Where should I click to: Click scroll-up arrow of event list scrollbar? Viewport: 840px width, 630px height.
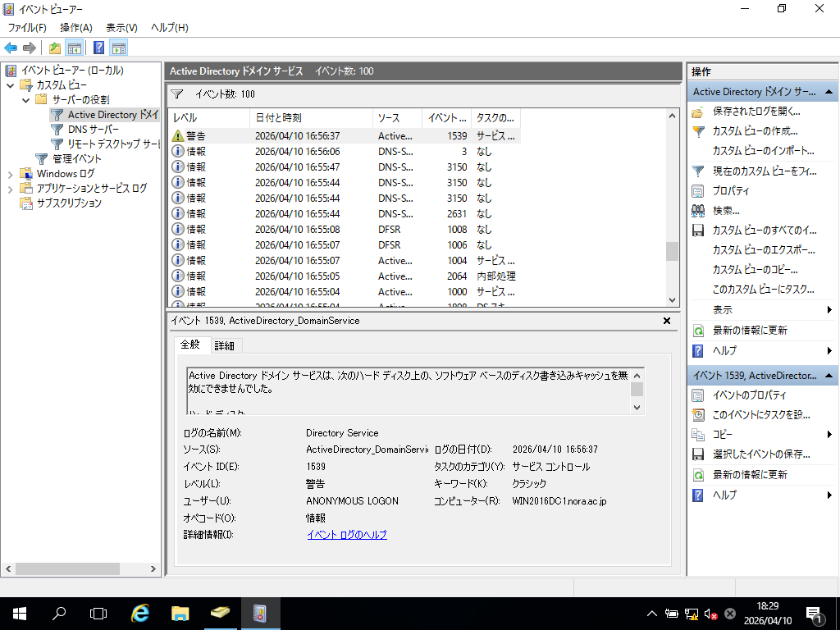pyautogui.click(x=673, y=116)
